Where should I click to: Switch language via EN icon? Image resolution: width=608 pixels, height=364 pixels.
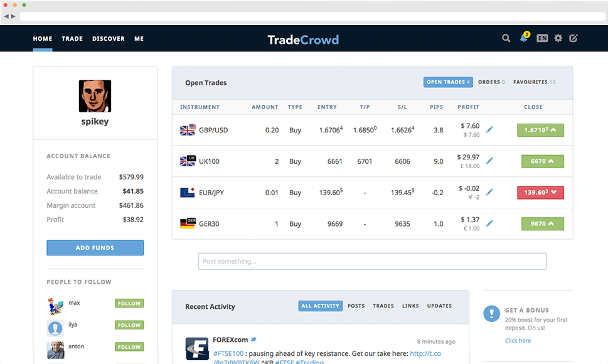pyautogui.click(x=542, y=38)
